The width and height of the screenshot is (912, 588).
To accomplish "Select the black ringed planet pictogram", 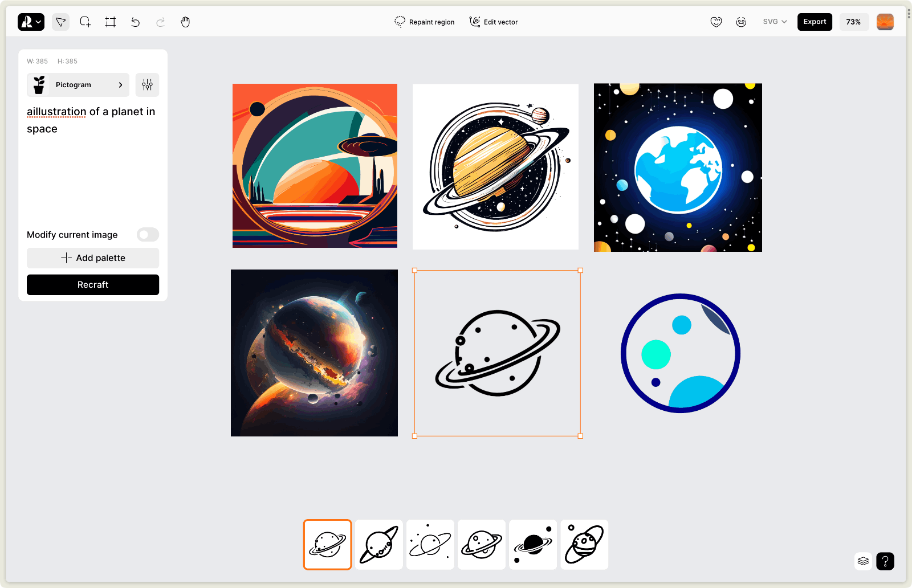I will 498,353.
